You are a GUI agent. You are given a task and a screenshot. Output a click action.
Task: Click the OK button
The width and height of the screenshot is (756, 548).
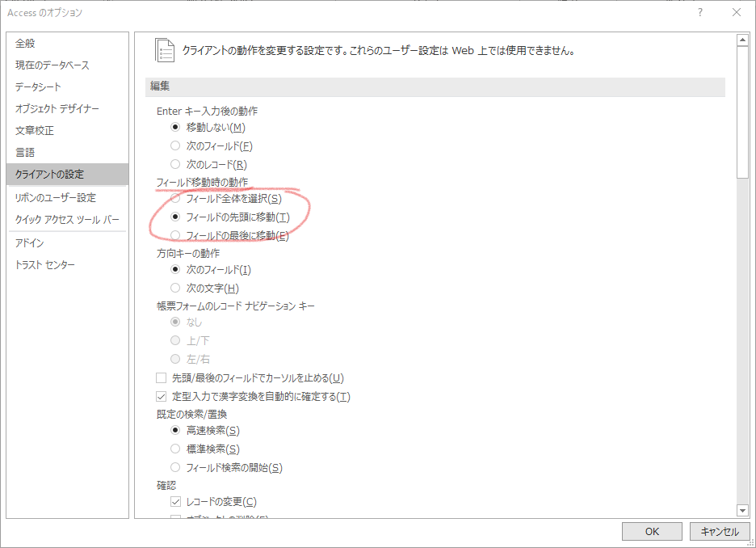click(x=652, y=531)
